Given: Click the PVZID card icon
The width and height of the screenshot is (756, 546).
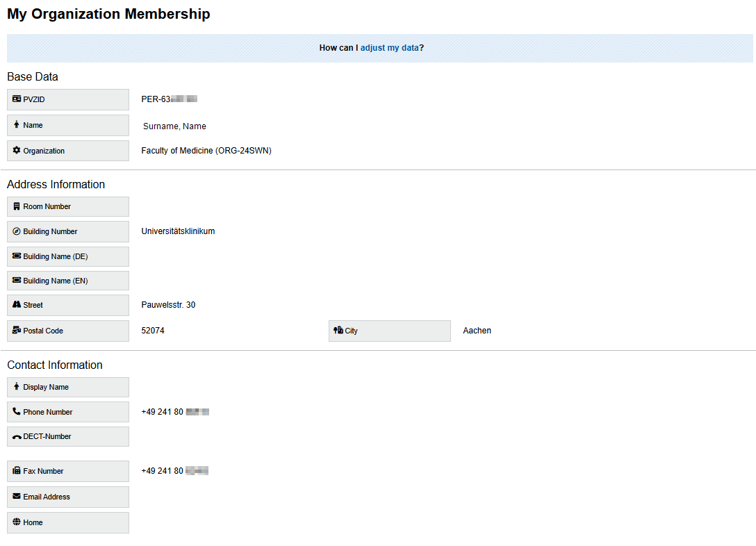Looking at the screenshot, I should pos(15,99).
